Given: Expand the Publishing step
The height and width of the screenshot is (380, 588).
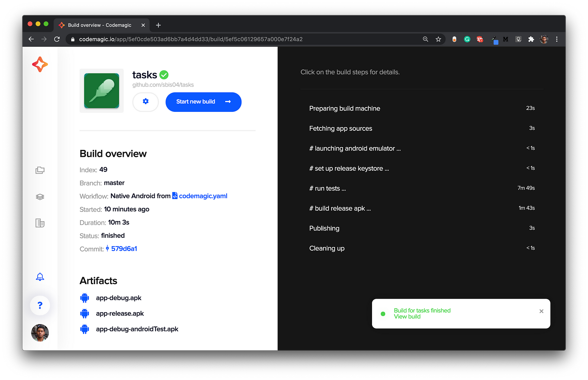Looking at the screenshot, I should pos(422,228).
